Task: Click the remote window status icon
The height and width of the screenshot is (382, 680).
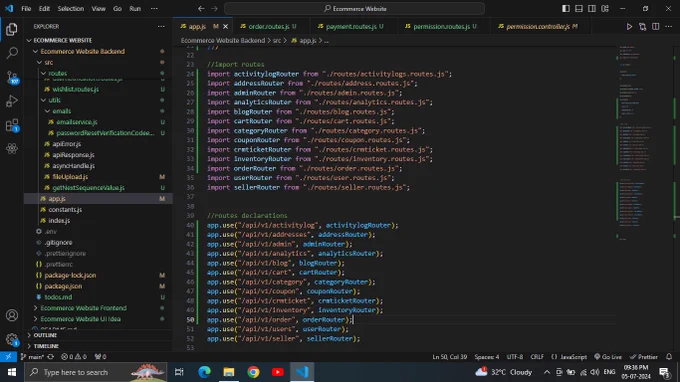Action: pyautogui.click(x=8, y=357)
